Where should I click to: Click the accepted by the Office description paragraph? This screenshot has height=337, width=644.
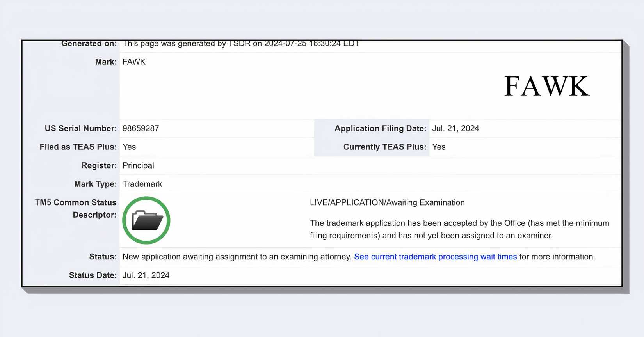click(x=459, y=229)
